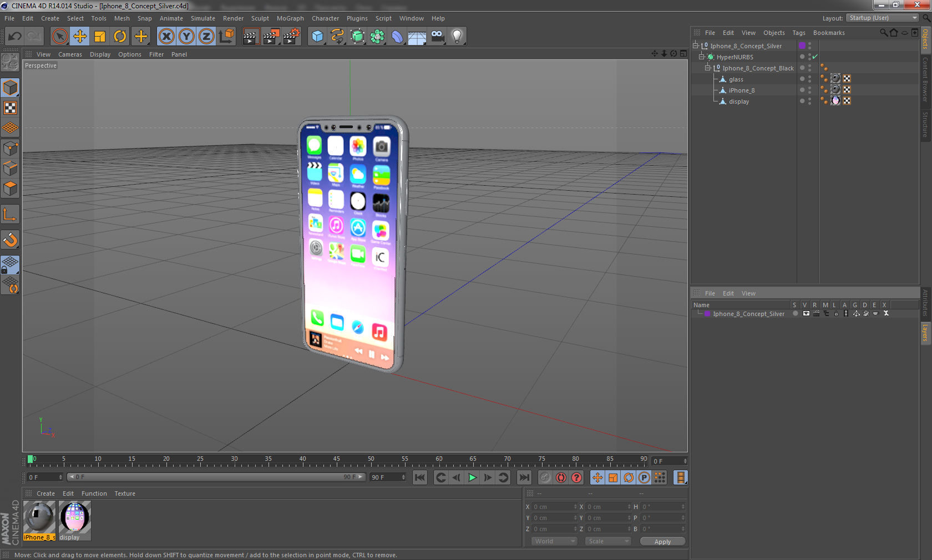The image size is (932, 560).
Task: Enable Snap magnet icon
Action: pos(11,240)
